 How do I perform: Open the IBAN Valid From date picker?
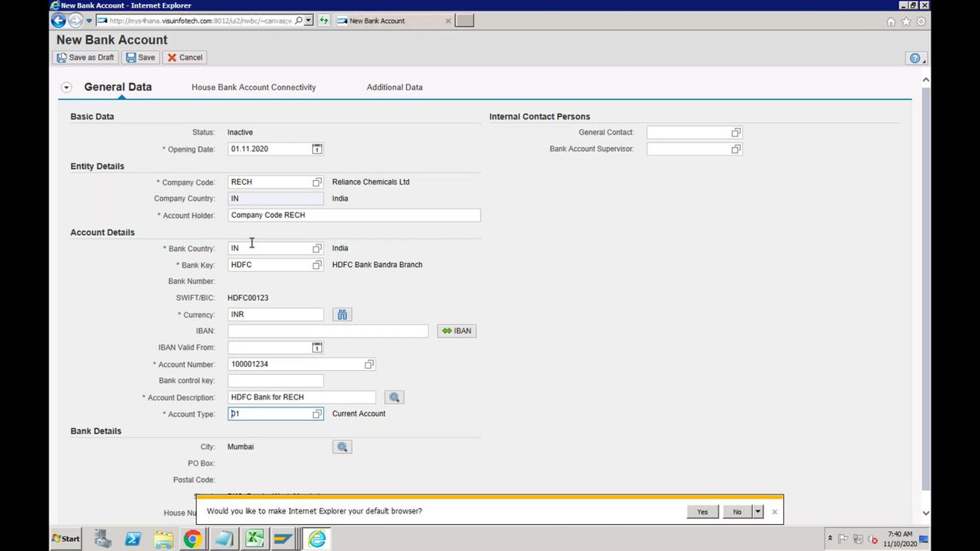click(x=316, y=347)
